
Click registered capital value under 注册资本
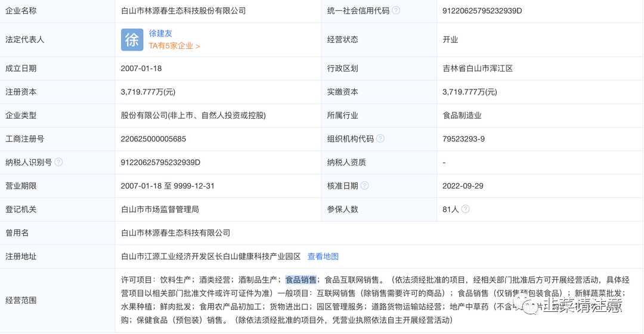point(148,92)
